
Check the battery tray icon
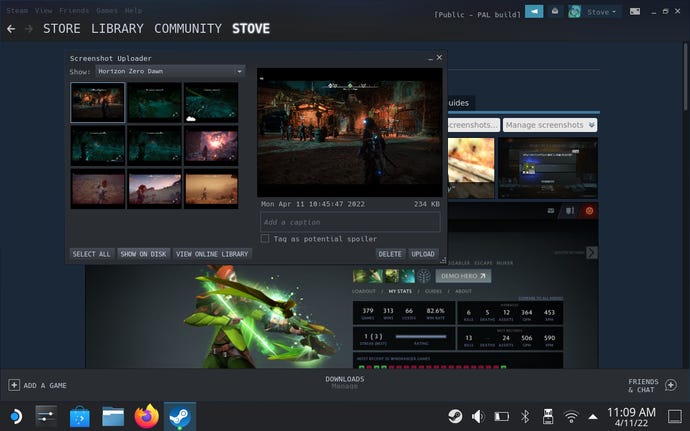[501, 416]
